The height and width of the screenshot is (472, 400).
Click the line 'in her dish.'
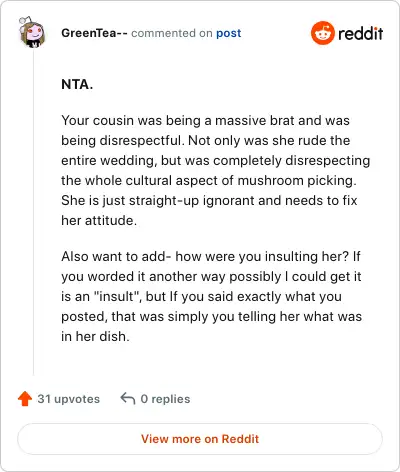click(x=95, y=336)
